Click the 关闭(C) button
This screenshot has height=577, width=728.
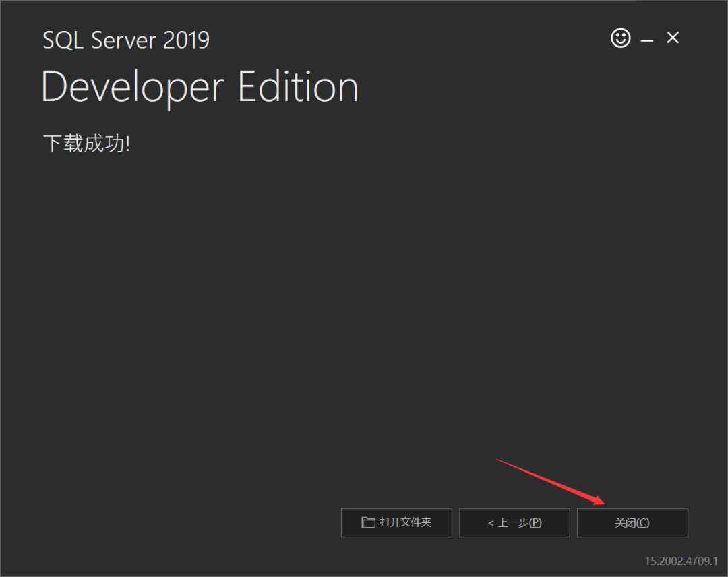(632, 522)
